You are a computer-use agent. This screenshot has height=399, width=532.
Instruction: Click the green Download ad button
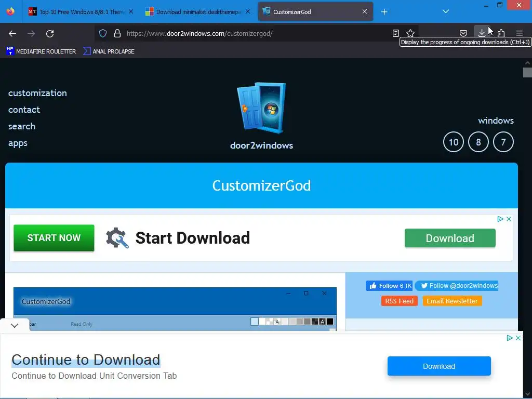click(x=450, y=238)
